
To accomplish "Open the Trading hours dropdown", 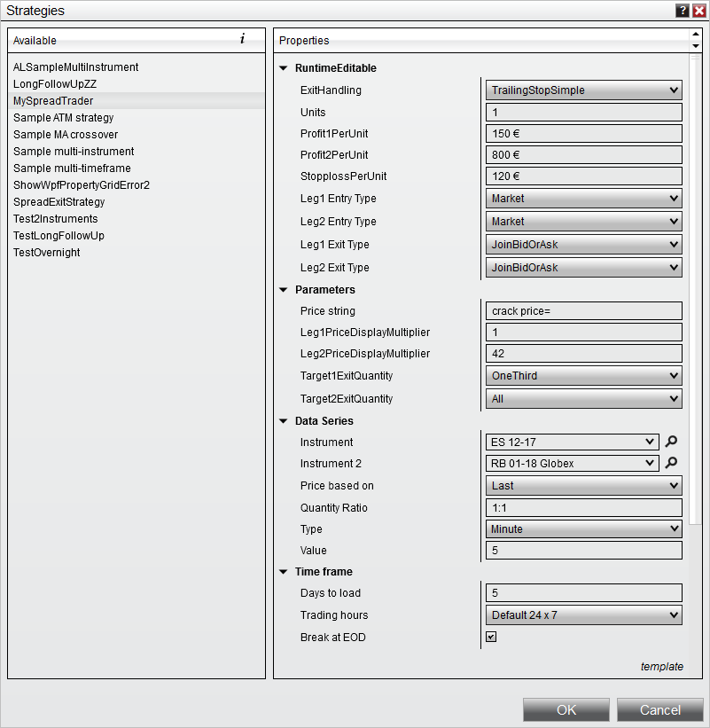I will click(x=584, y=614).
